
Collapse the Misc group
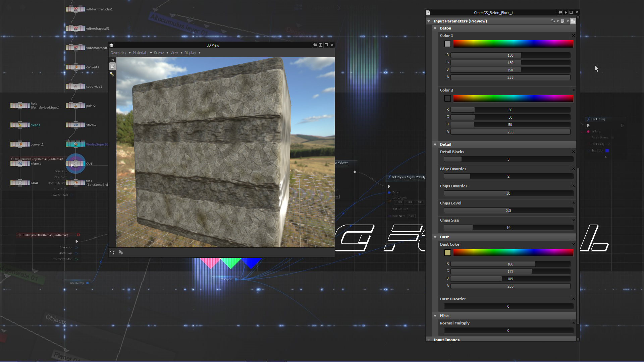pos(435,316)
